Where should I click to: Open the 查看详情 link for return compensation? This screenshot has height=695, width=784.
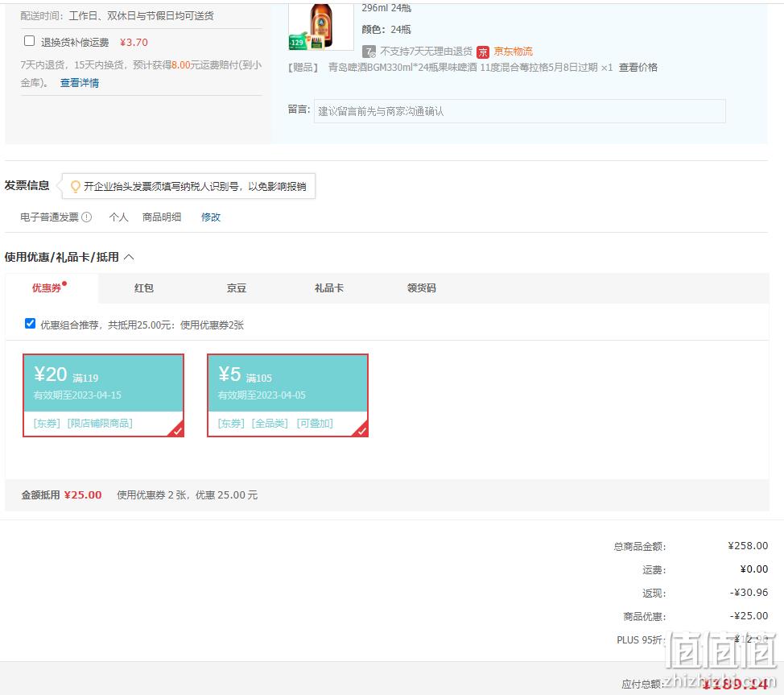80,83
